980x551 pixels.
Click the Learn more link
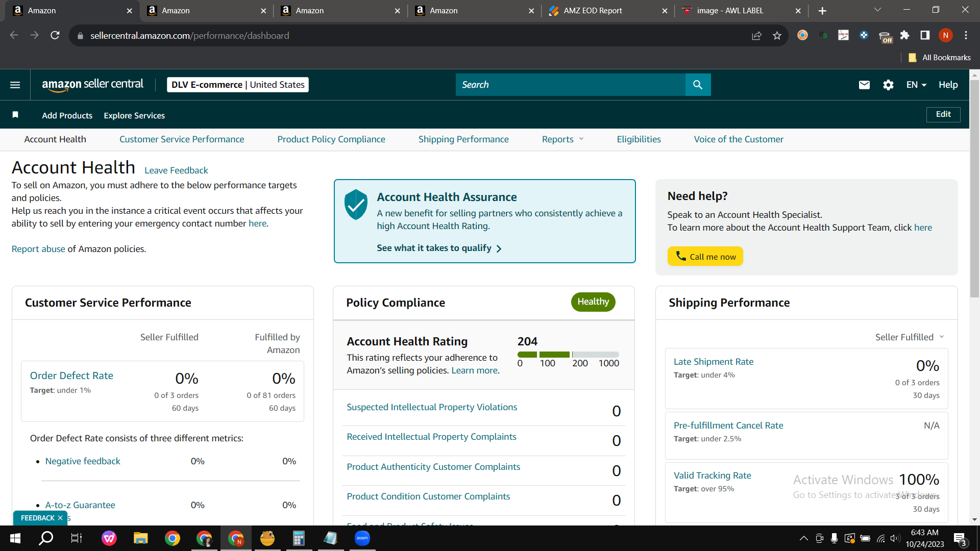474,370
